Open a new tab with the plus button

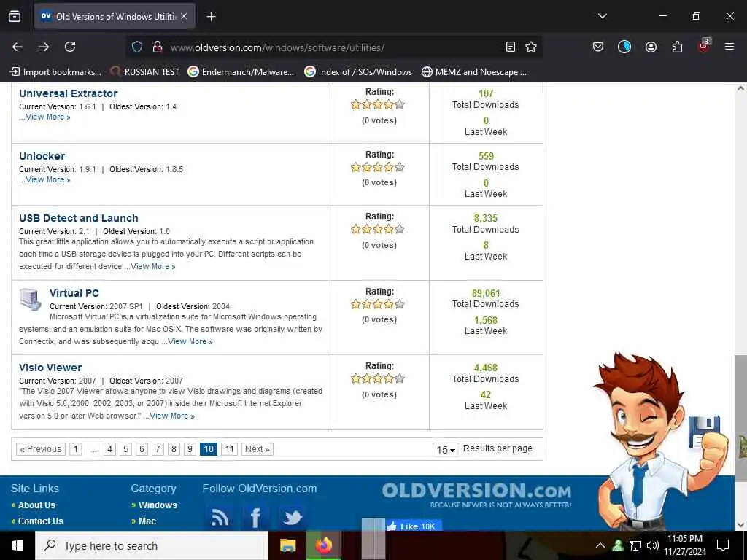(211, 17)
